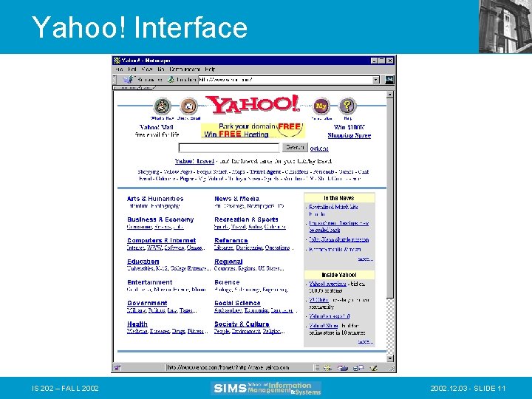Click the Search button
This screenshot has width=532, height=399.
[295, 147]
